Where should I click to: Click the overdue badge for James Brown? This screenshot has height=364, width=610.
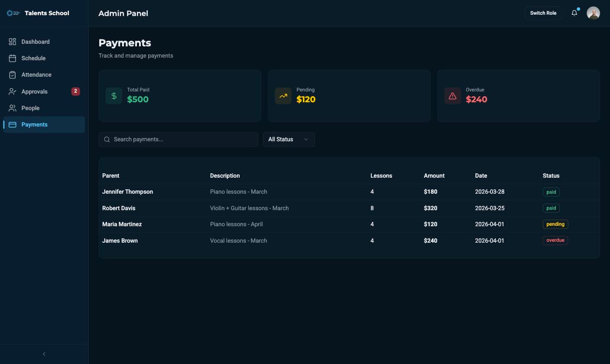pyautogui.click(x=555, y=240)
